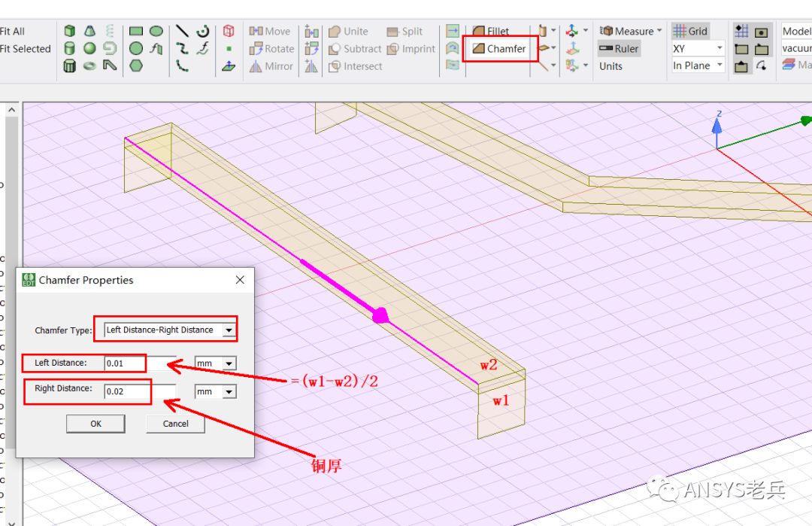Open the In Plane movement dropdown
812x526 pixels.
coord(698,65)
